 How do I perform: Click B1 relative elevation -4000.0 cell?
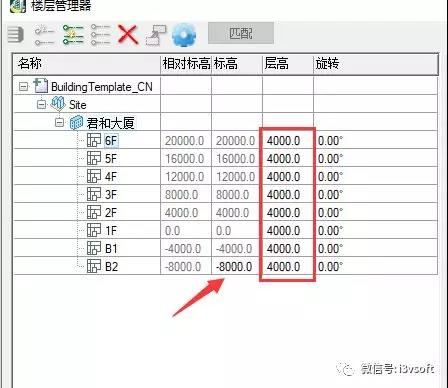(x=186, y=249)
